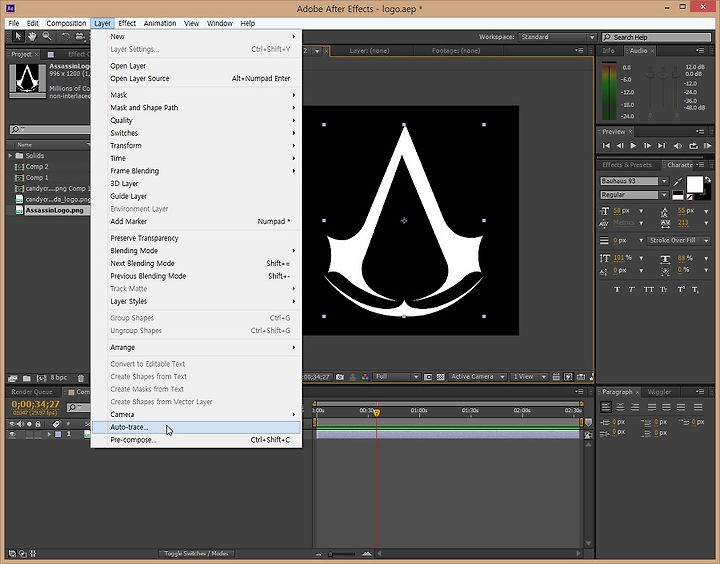The width and height of the screenshot is (720, 564).
Task: Click the white fill color swatch
Action: pos(694,184)
